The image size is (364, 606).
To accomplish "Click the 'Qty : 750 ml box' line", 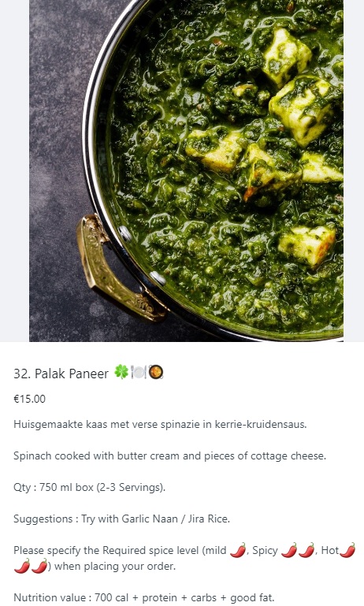I will click(89, 487).
